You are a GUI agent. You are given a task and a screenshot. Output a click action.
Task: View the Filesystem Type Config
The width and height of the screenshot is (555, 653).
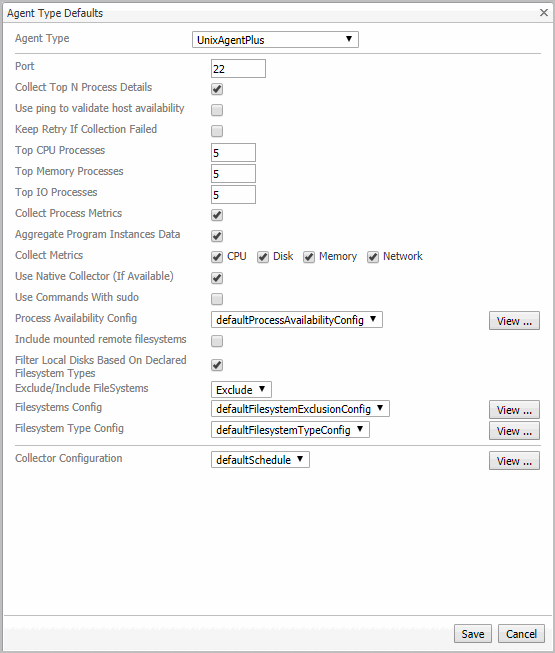(514, 431)
